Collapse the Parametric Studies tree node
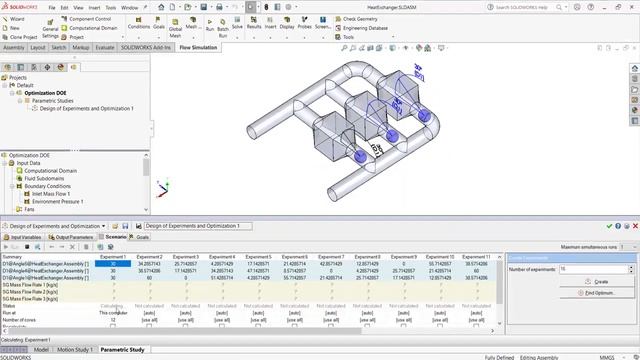This screenshot has width=640, height=360. [x=20, y=101]
